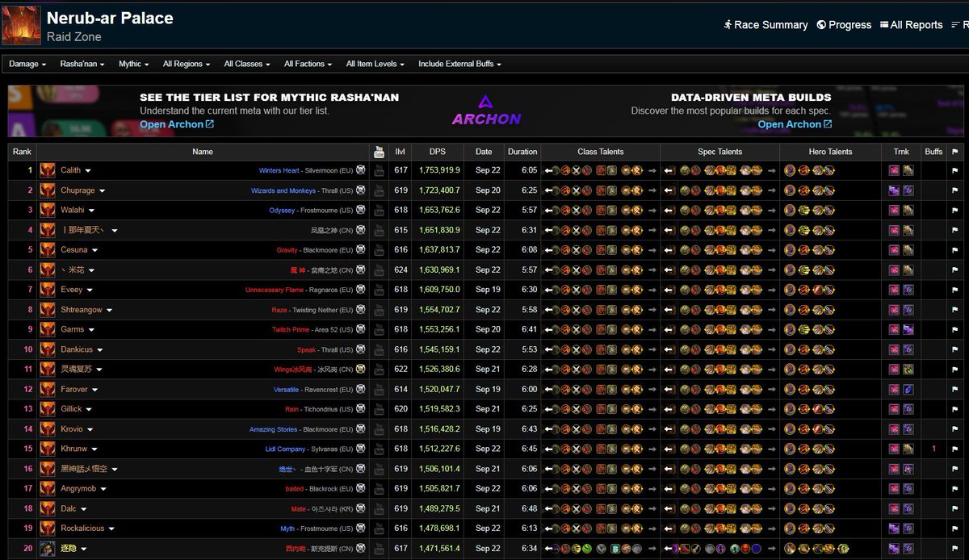Expand the arrow next to Krovio
969x560 pixels.
[90, 430]
